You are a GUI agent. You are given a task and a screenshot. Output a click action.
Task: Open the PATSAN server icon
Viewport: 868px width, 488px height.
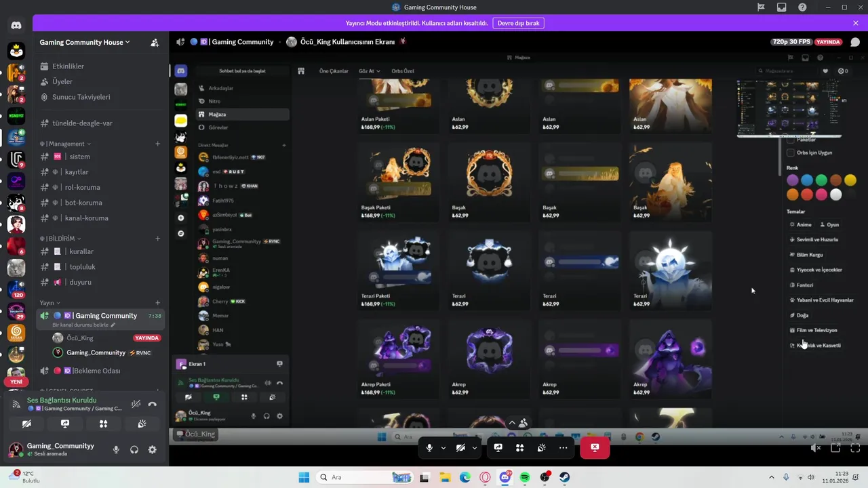[16, 333]
